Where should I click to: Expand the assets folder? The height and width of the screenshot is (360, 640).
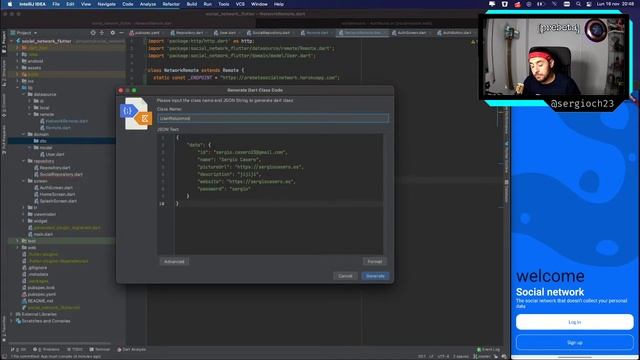coord(18,68)
